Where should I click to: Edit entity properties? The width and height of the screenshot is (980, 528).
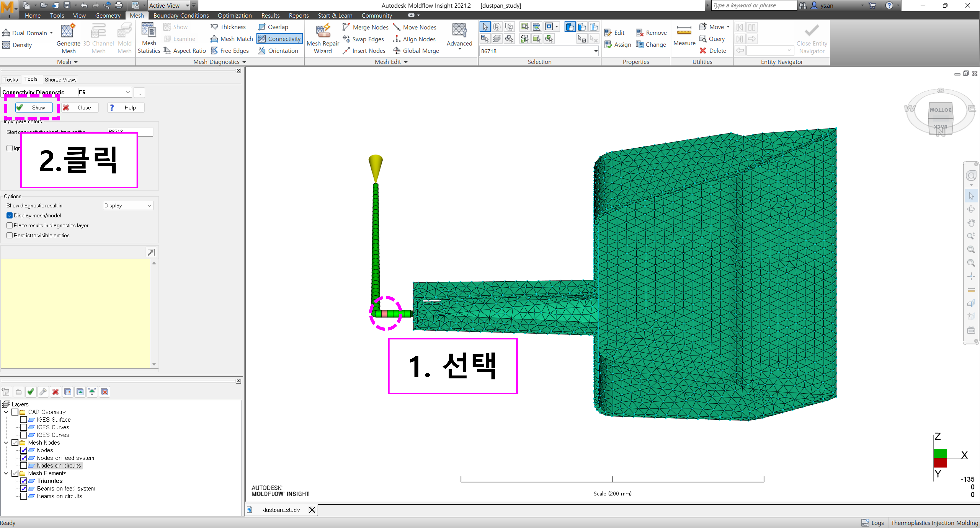click(614, 33)
